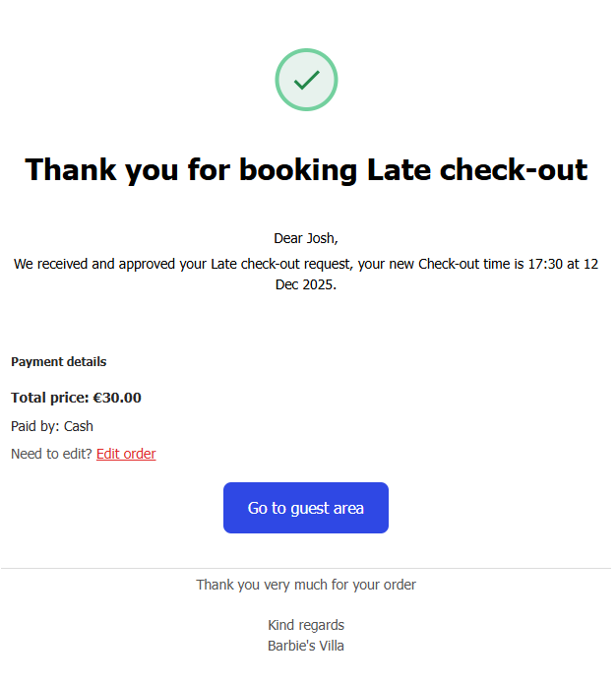Select the 'Dear Josh,' greeting line
This screenshot has width=616, height=684.
[305, 238]
